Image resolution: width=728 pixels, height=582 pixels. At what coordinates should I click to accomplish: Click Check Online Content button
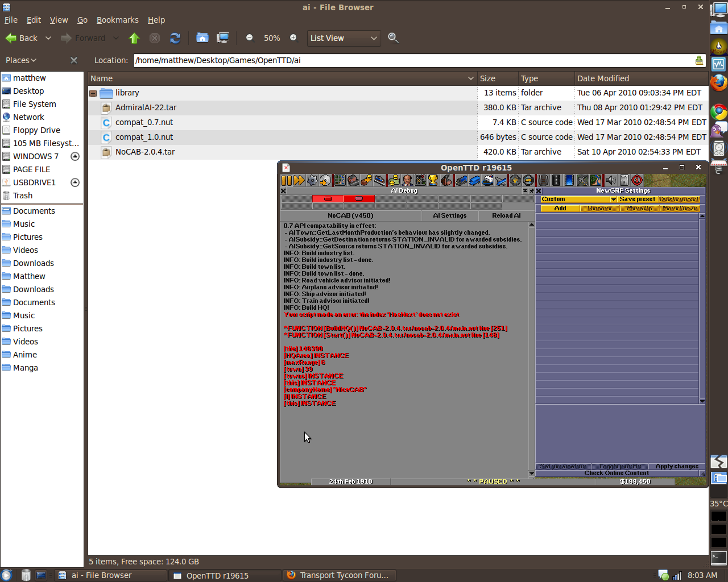pos(617,473)
